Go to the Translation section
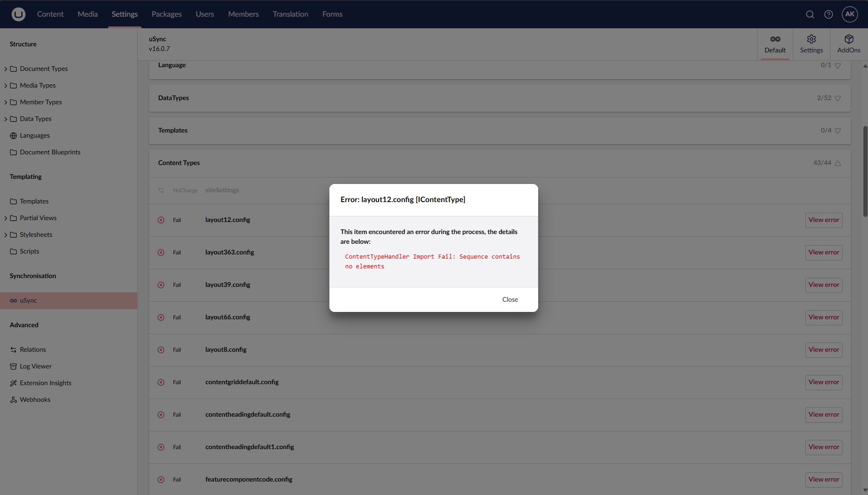The image size is (868, 495). [x=290, y=14]
